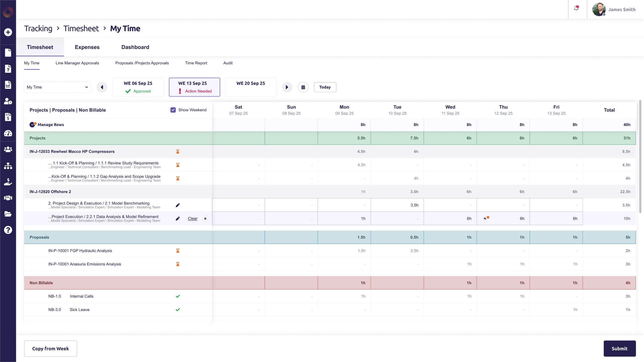Open the notifications bell
This screenshot has width=644, height=362.
coord(576,8)
